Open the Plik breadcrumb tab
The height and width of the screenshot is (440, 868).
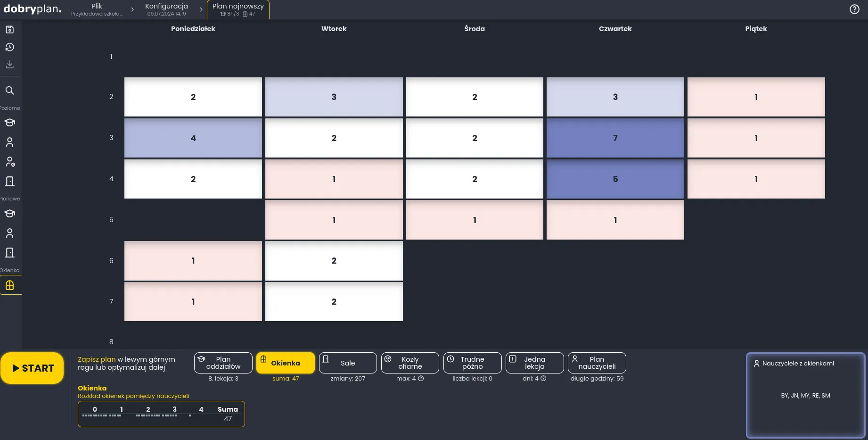tap(97, 9)
